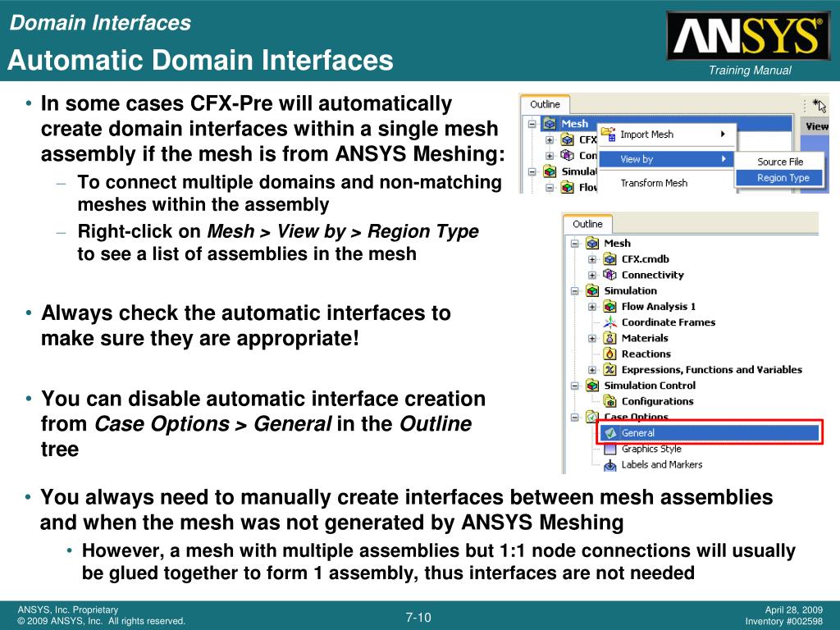The width and height of the screenshot is (840, 630).
Task: Expand the CFX.cmdb node
Action: point(592,259)
